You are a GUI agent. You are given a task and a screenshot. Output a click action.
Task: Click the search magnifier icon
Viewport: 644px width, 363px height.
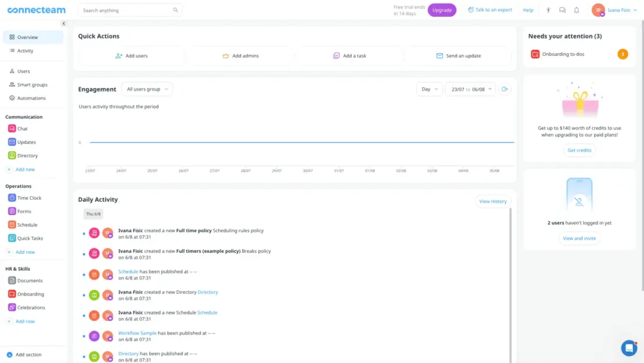(x=175, y=10)
